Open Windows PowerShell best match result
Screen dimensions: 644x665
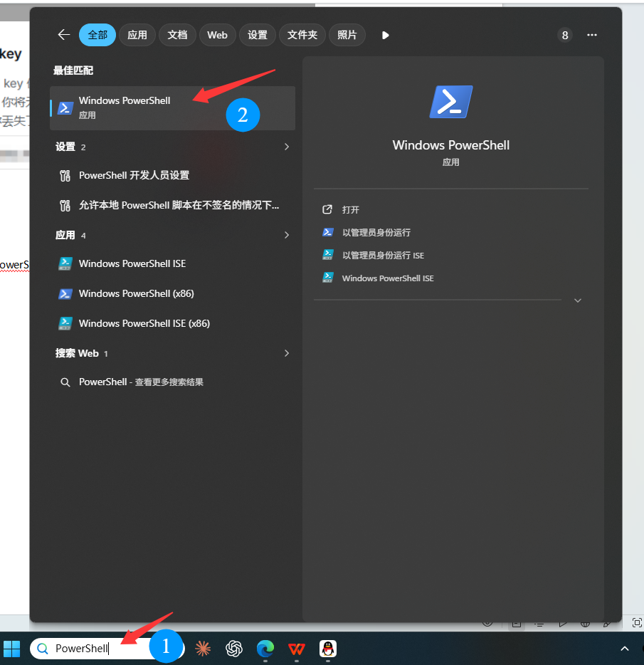pyautogui.click(x=172, y=108)
